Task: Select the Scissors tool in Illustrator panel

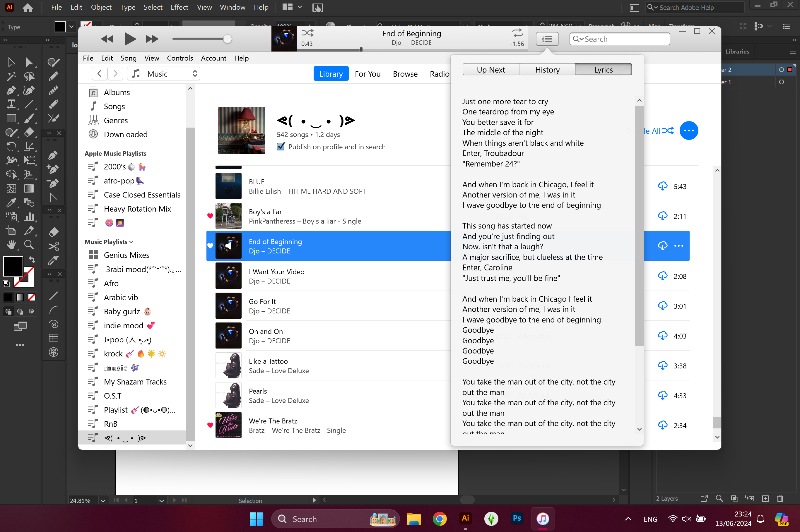Action: [x=54, y=246]
